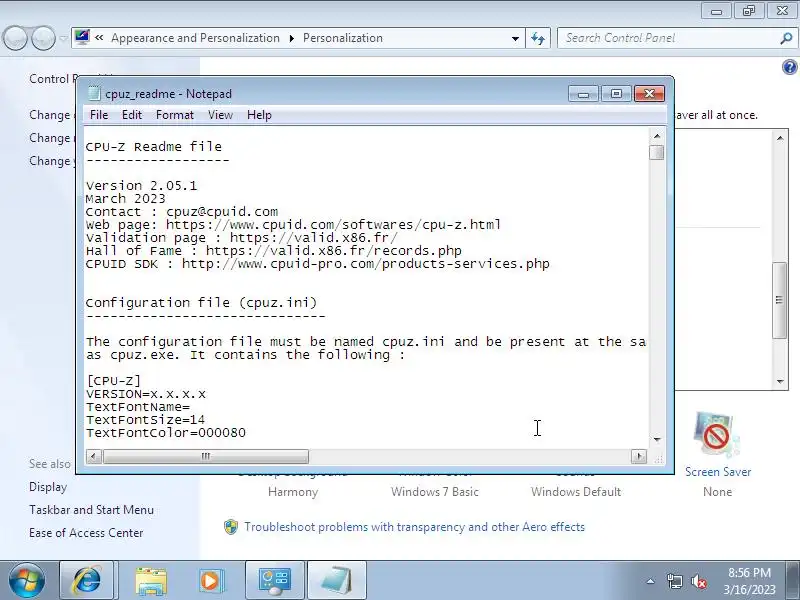Click the cpu-z.html web page URL text
This screenshot has width=800, height=600.
tap(333, 225)
